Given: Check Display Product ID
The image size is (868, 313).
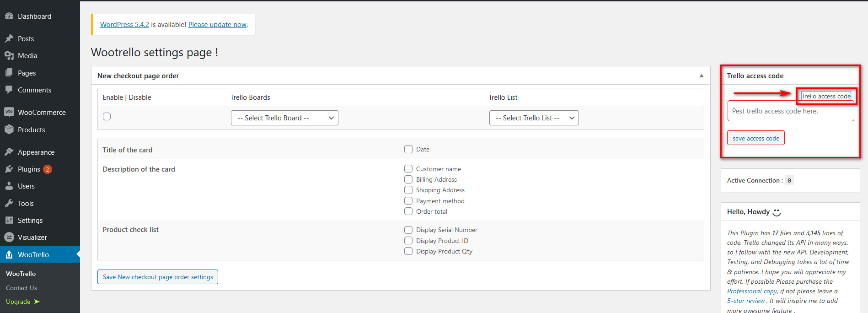Looking at the screenshot, I should click(408, 241).
